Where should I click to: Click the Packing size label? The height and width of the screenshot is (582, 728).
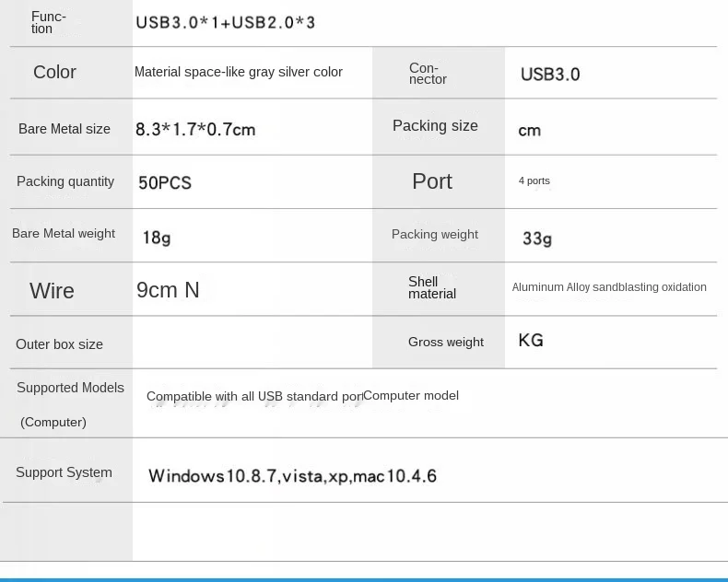point(435,126)
